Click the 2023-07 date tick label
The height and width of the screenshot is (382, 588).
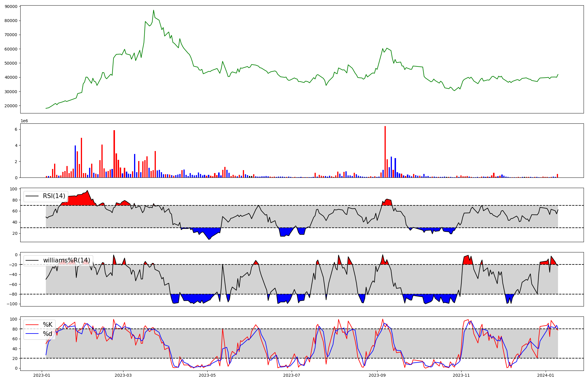click(292, 375)
